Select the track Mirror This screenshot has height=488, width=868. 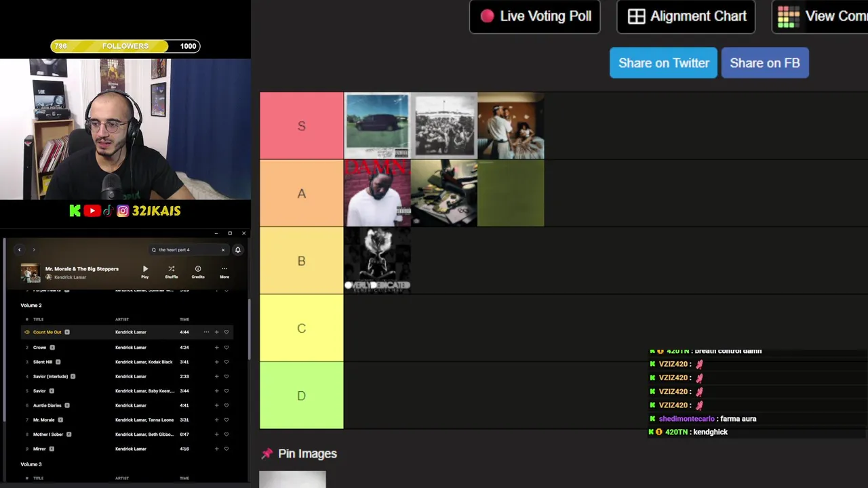pyautogui.click(x=39, y=449)
